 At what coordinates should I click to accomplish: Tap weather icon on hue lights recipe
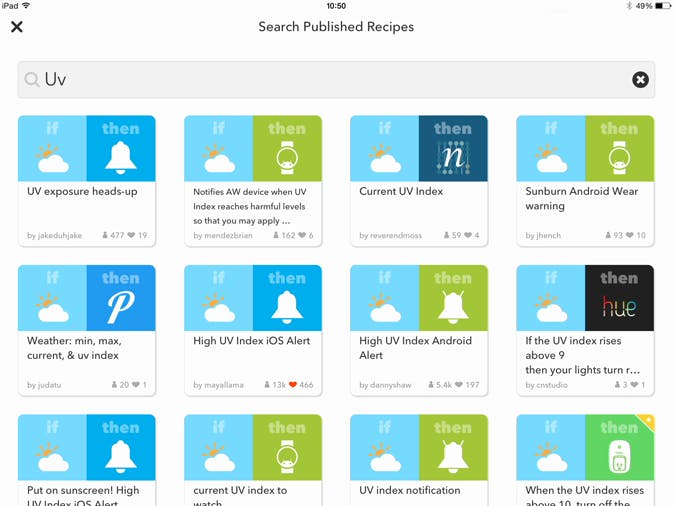point(551,308)
